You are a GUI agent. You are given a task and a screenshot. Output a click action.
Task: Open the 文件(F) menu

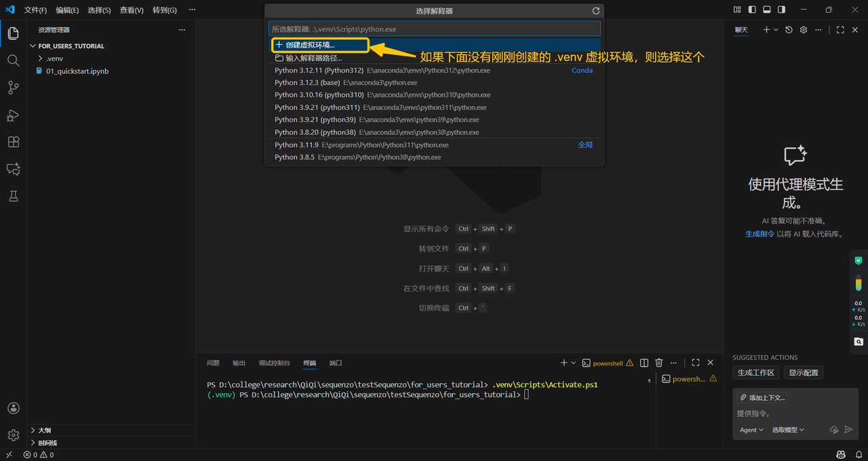(x=35, y=10)
